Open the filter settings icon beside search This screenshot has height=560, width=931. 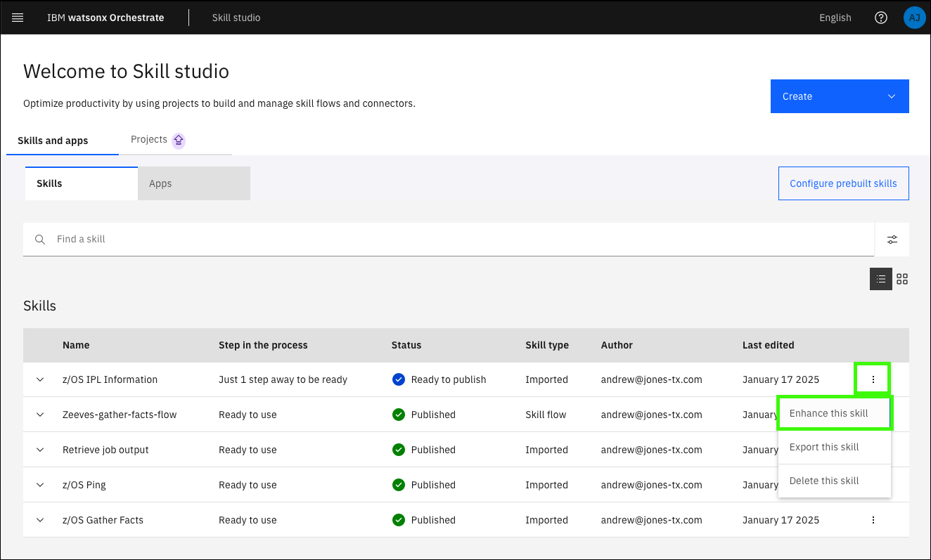(892, 240)
